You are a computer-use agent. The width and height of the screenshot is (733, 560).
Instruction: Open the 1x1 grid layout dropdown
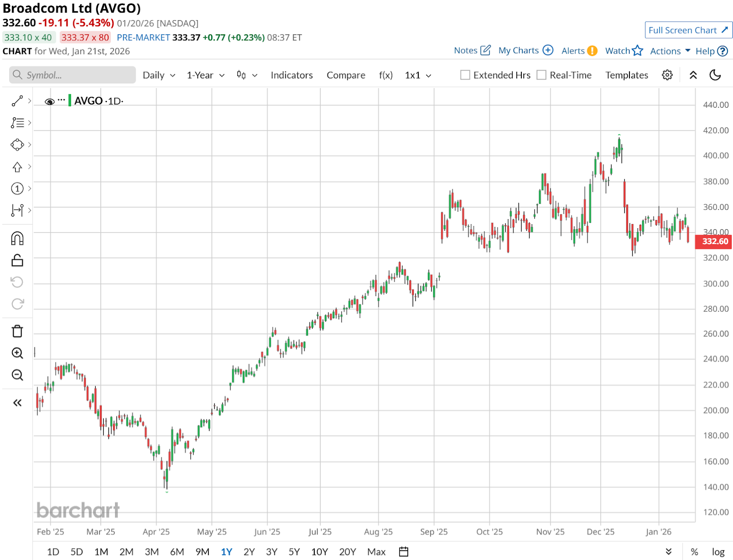coord(418,75)
